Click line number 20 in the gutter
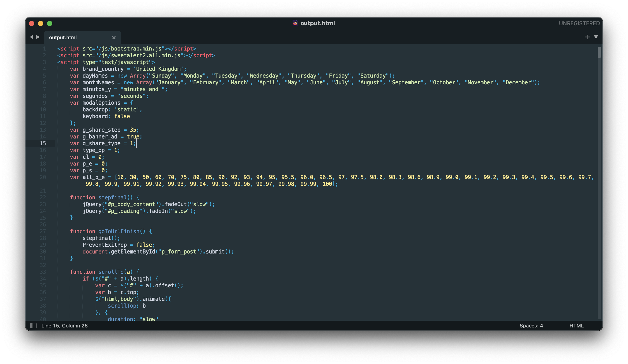Viewport: 628px width, 364px height. click(x=43, y=177)
